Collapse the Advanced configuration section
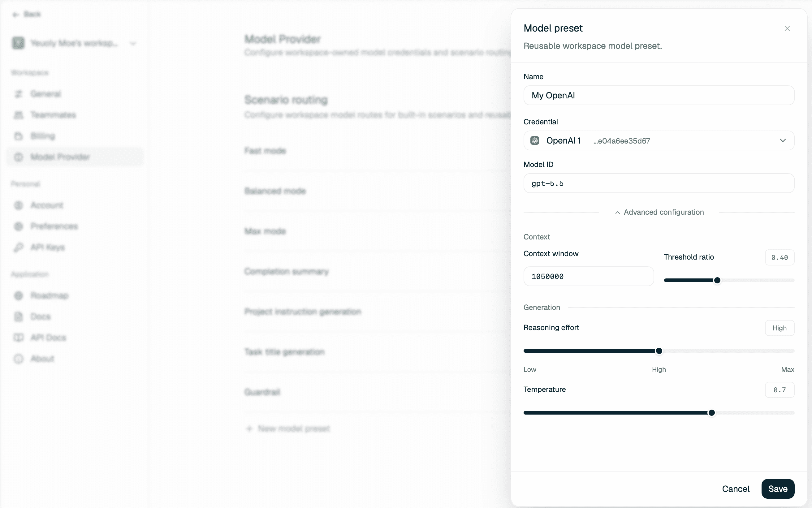The height and width of the screenshot is (508, 812). point(659,212)
